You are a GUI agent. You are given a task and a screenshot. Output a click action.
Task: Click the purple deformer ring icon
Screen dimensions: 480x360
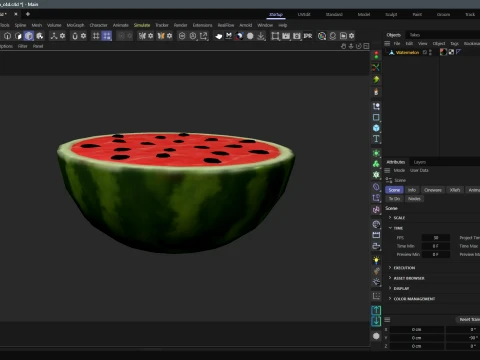[376, 187]
